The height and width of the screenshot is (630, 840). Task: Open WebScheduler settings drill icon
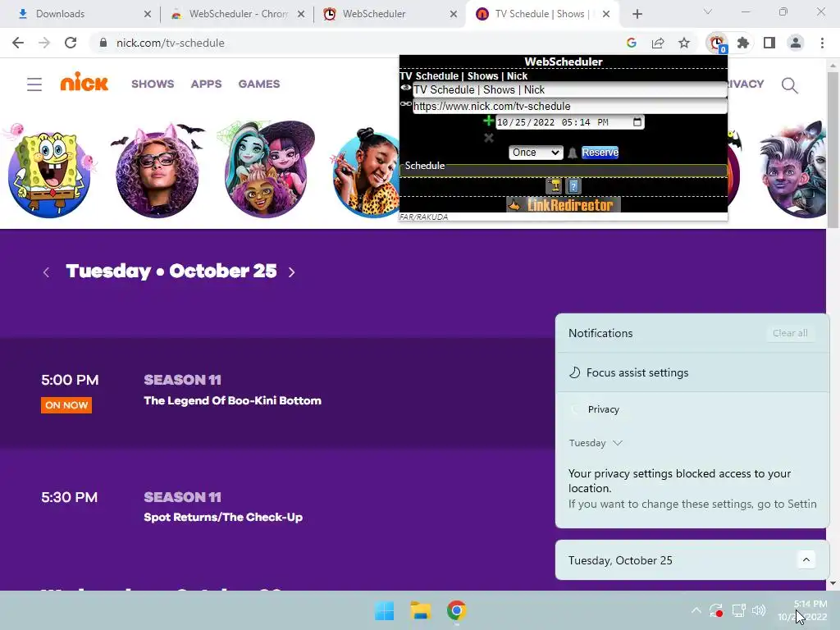[x=554, y=186]
